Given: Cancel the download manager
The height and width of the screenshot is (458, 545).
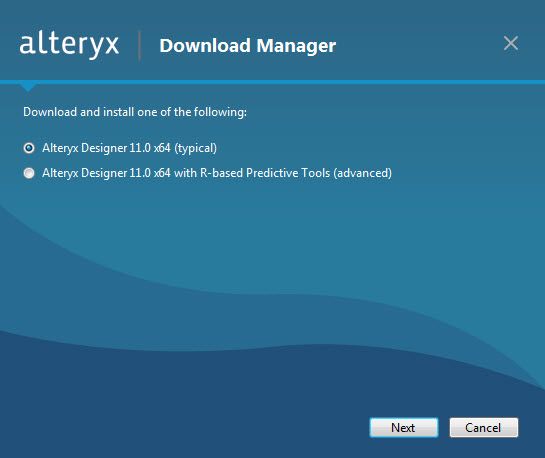Looking at the screenshot, I should (x=483, y=427).
